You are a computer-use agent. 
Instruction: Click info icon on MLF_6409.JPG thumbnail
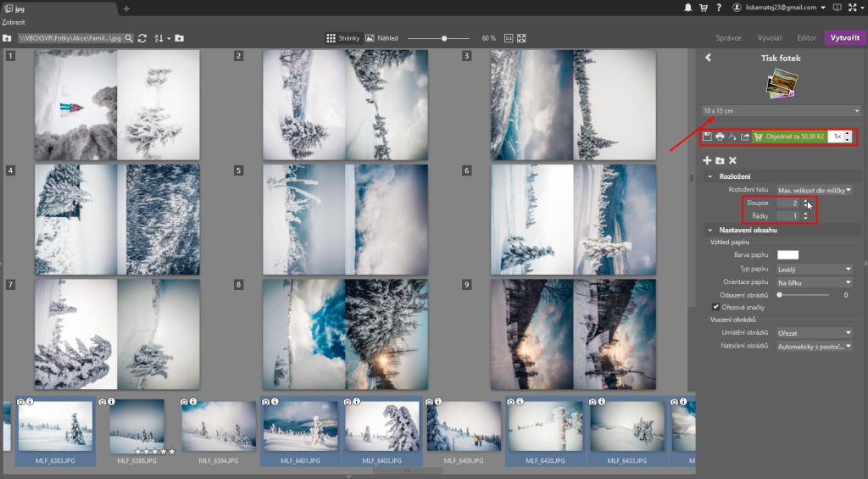pyautogui.click(x=438, y=402)
